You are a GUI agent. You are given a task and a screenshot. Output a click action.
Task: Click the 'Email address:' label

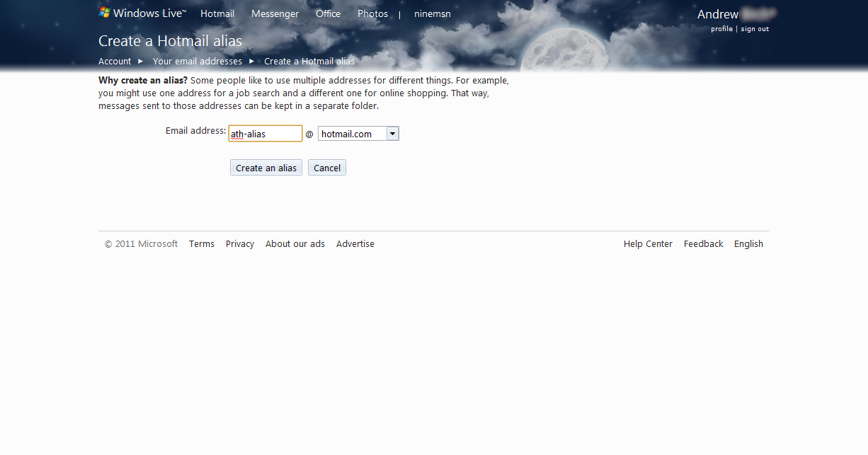[195, 131]
